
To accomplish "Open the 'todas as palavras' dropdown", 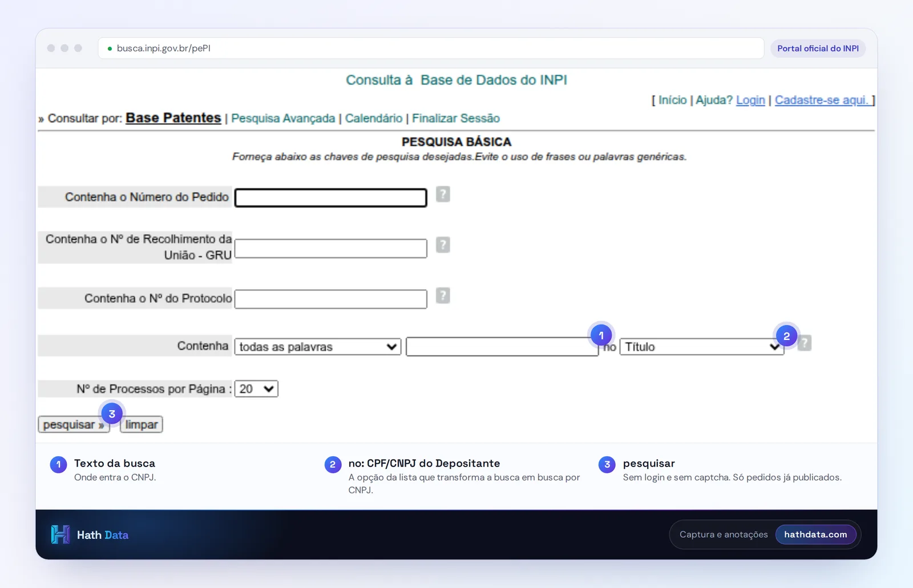I will [x=318, y=347].
